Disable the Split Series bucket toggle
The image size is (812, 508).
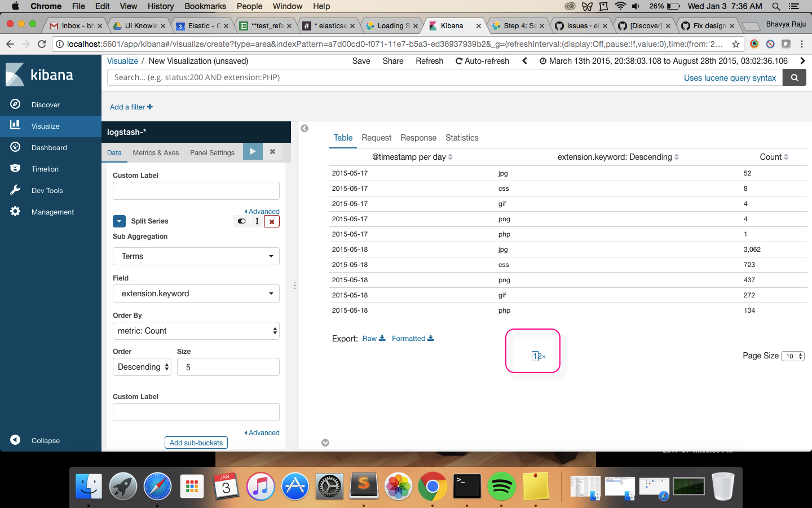point(241,221)
